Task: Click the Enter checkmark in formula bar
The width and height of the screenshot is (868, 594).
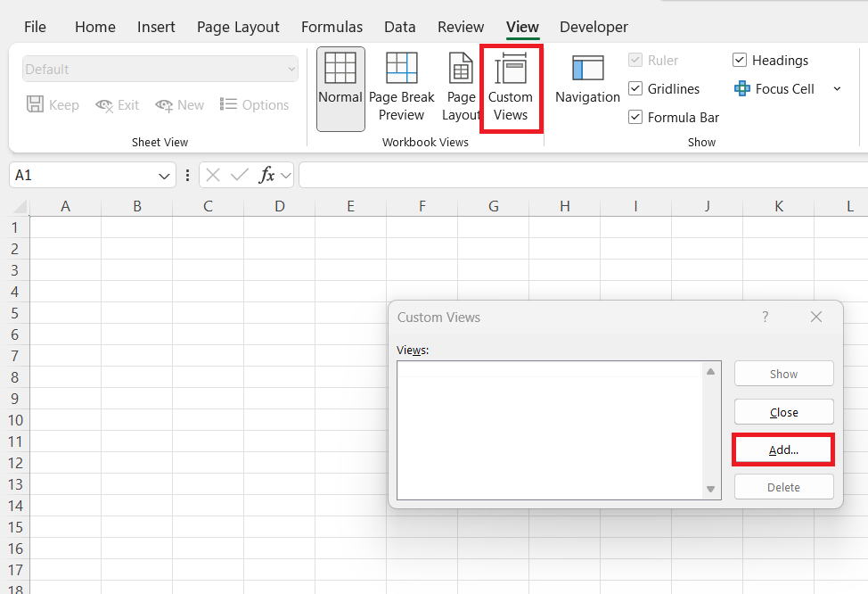Action: click(239, 175)
